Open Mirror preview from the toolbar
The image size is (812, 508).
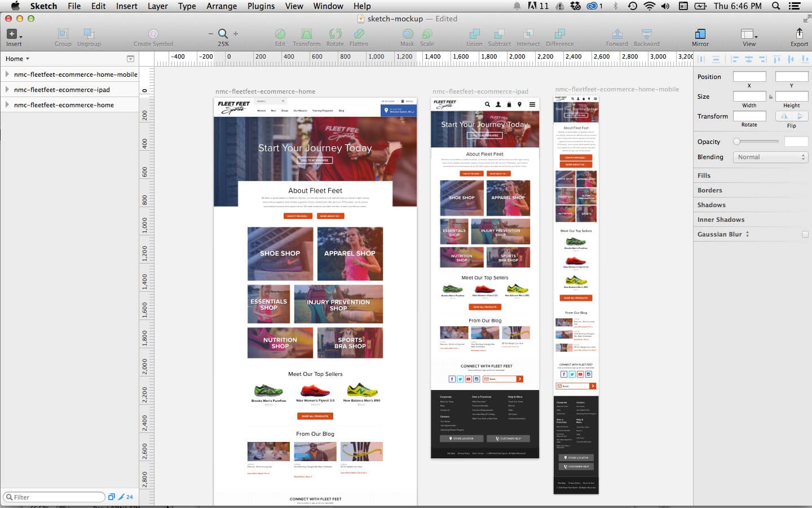pyautogui.click(x=700, y=34)
